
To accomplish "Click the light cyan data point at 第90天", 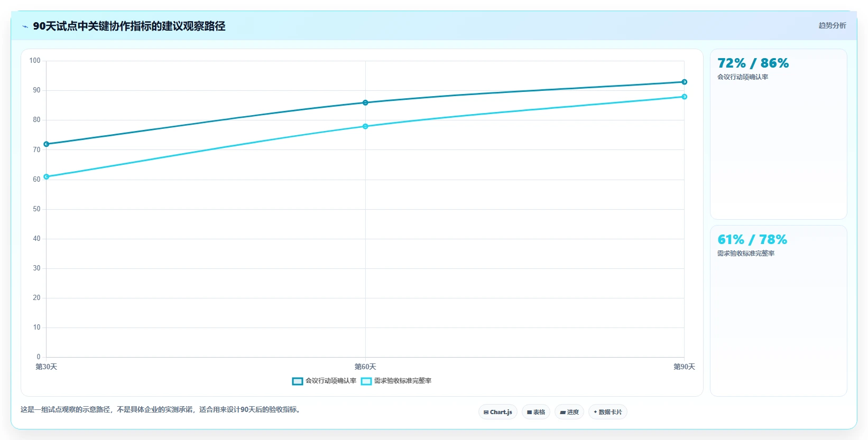I will coord(684,97).
